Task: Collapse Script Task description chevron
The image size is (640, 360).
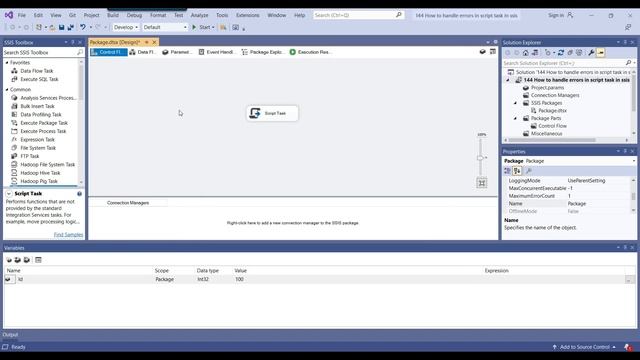Action: (9, 194)
